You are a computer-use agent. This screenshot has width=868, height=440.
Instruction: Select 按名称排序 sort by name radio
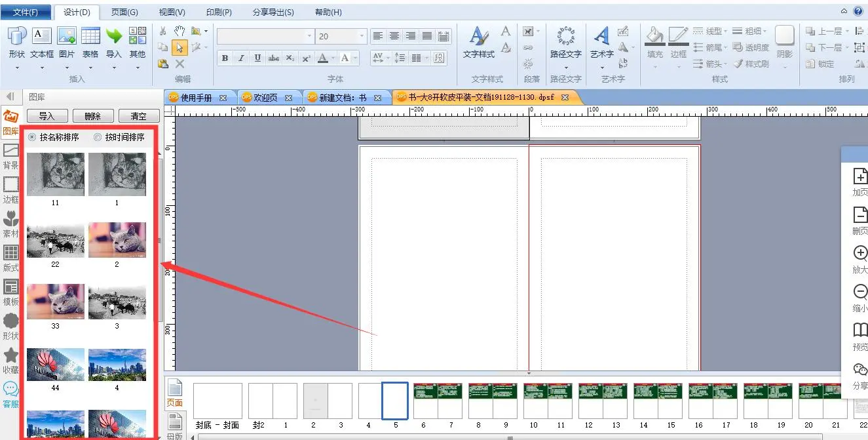33,138
